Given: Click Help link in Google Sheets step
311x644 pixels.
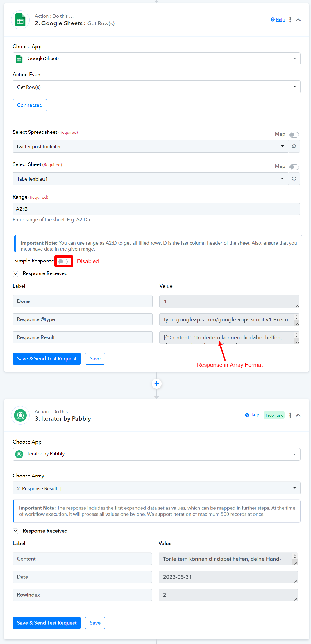Looking at the screenshot, I should click(x=280, y=20).
